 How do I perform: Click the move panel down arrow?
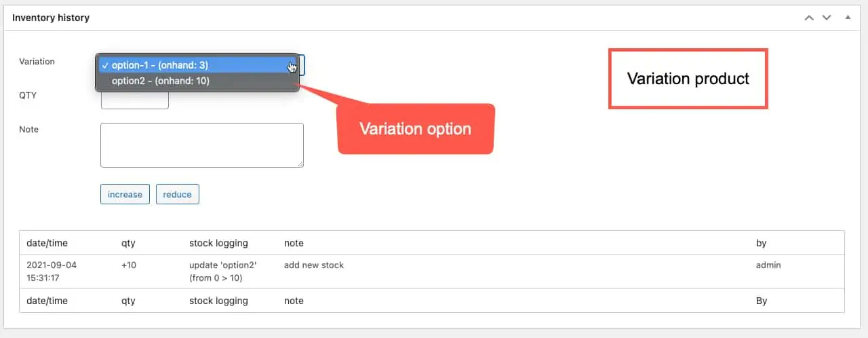click(x=827, y=18)
